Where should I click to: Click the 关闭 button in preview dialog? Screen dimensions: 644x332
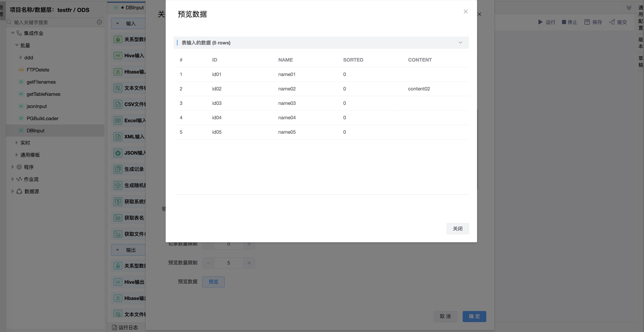tap(458, 228)
